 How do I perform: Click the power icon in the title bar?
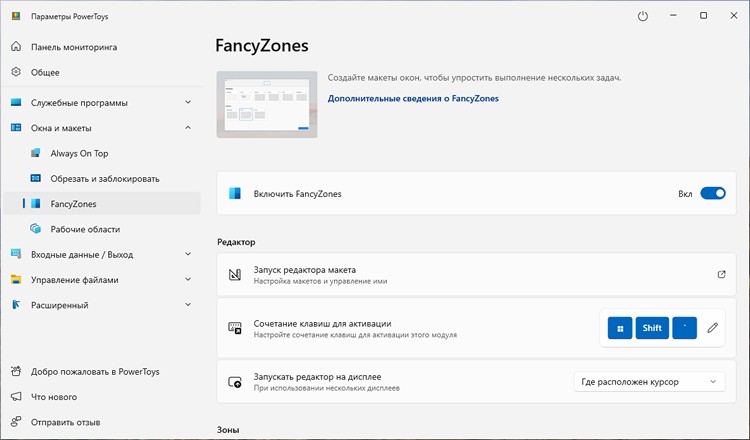point(643,16)
